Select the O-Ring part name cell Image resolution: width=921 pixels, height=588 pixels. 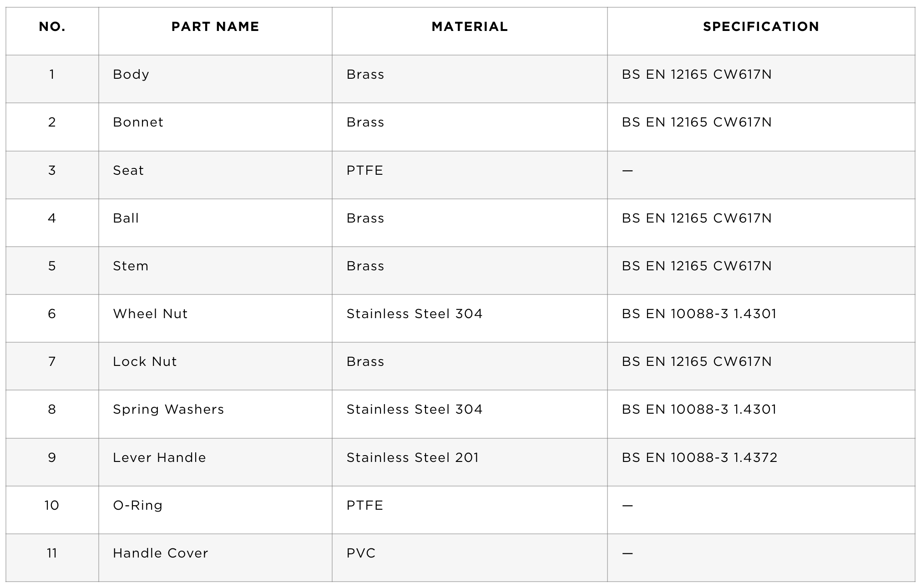point(215,510)
